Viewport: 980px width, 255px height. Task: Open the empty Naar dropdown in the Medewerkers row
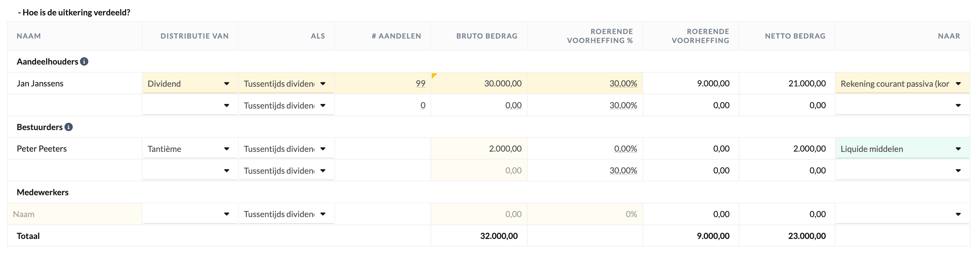click(x=901, y=214)
